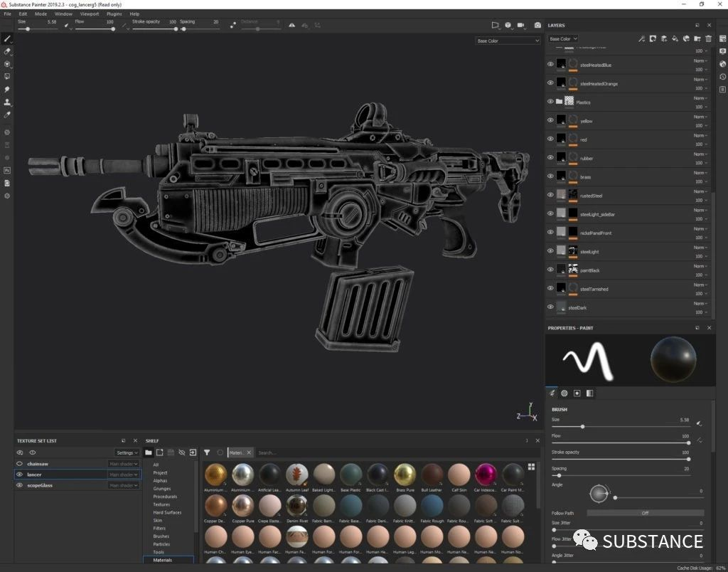Select the Car Paint magenta material thumbnail
Viewport: 728px width, 572px height.
(486, 475)
